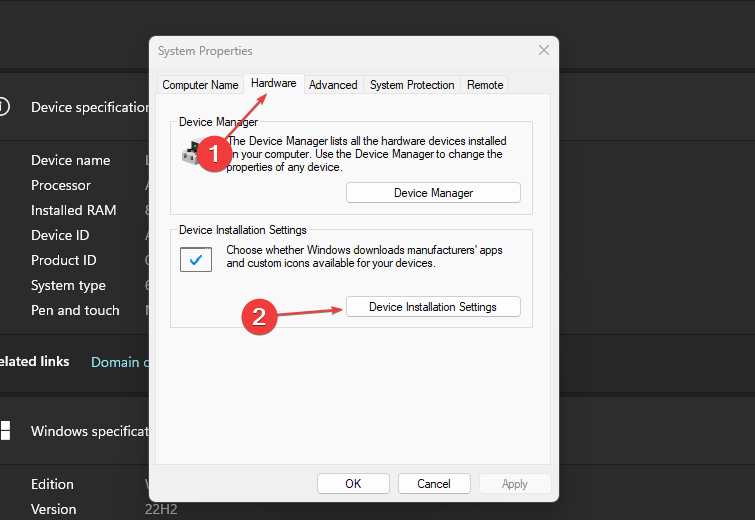Switch to the Remote tab

pos(485,85)
